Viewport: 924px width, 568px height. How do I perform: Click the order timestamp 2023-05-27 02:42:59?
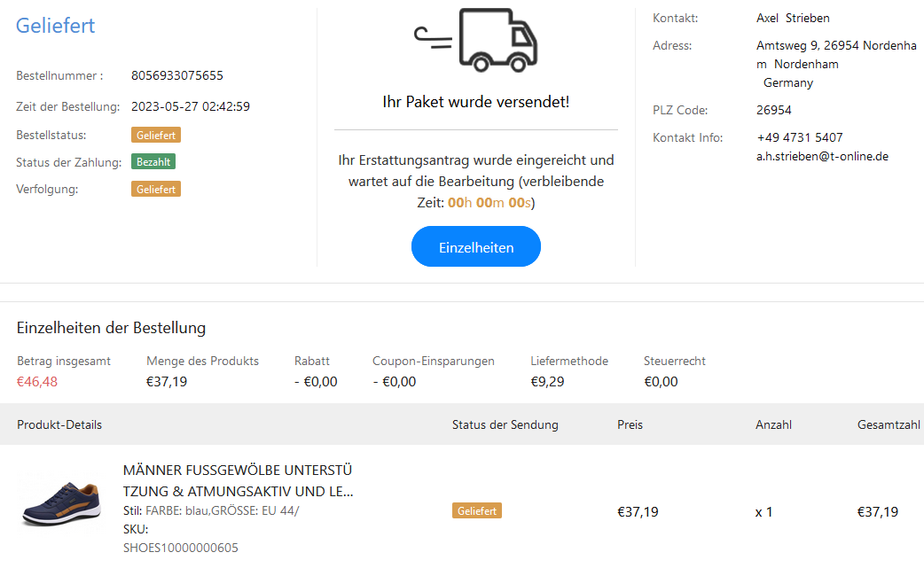click(x=191, y=106)
